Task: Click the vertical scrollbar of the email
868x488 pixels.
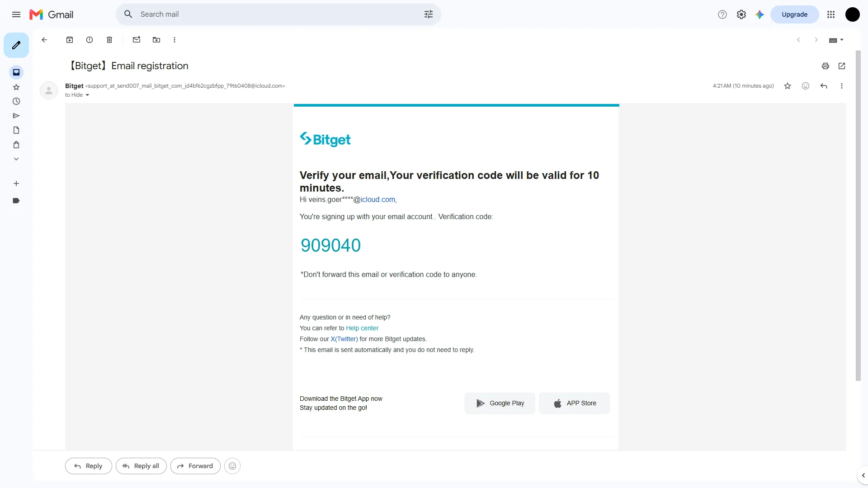Action: (x=858, y=216)
